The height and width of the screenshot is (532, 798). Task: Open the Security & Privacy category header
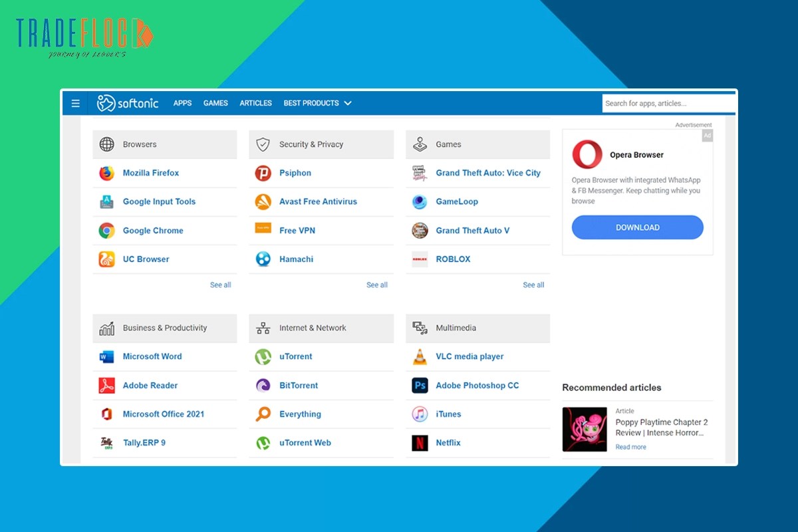(321, 144)
